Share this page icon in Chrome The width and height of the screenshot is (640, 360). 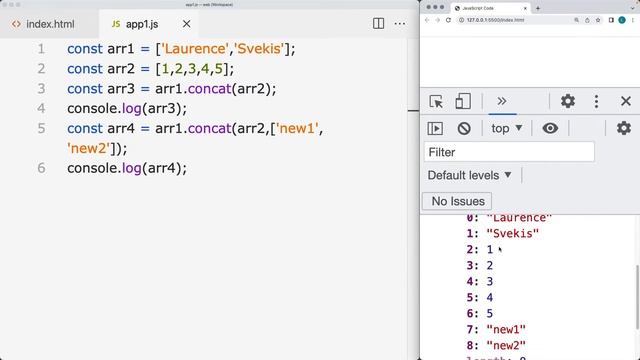(x=587, y=20)
